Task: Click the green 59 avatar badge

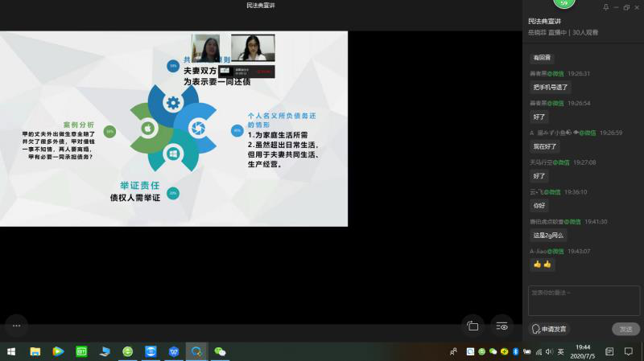Action: pos(564,3)
